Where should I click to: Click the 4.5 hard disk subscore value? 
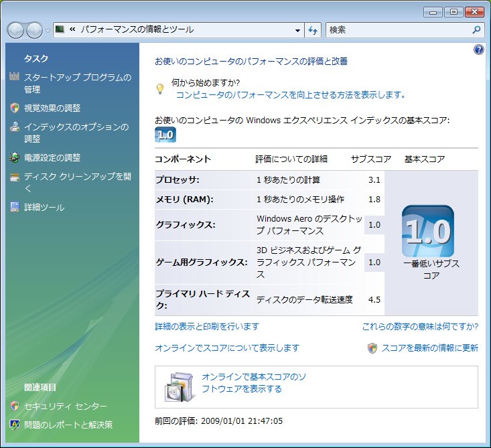pos(374,299)
